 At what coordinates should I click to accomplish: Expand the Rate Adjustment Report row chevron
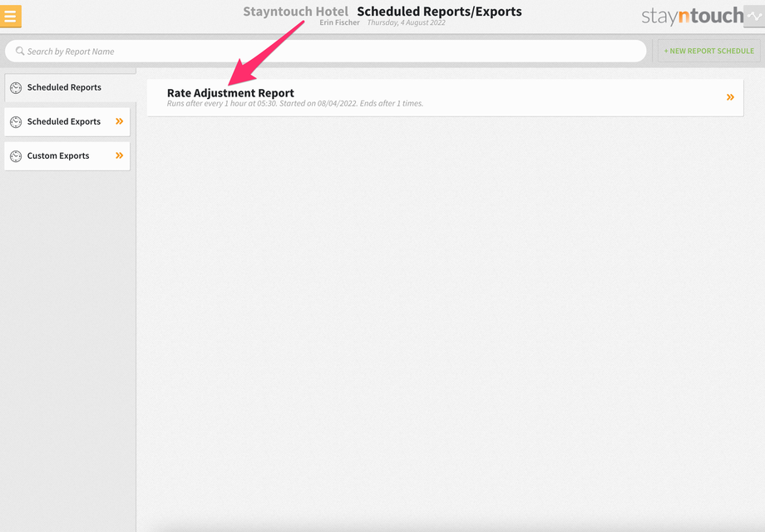pyautogui.click(x=730, y=97)
